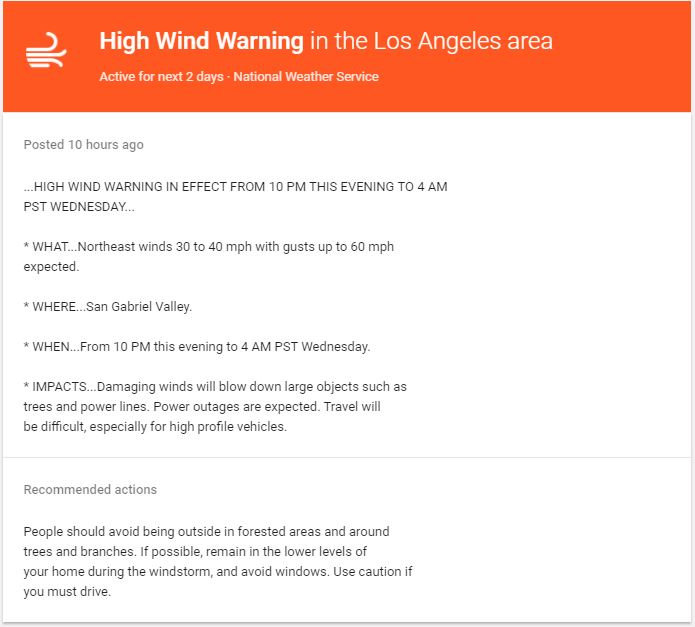
Task: Click the WHERE San Gabriel Valley line
Action: tap(108, 307)
